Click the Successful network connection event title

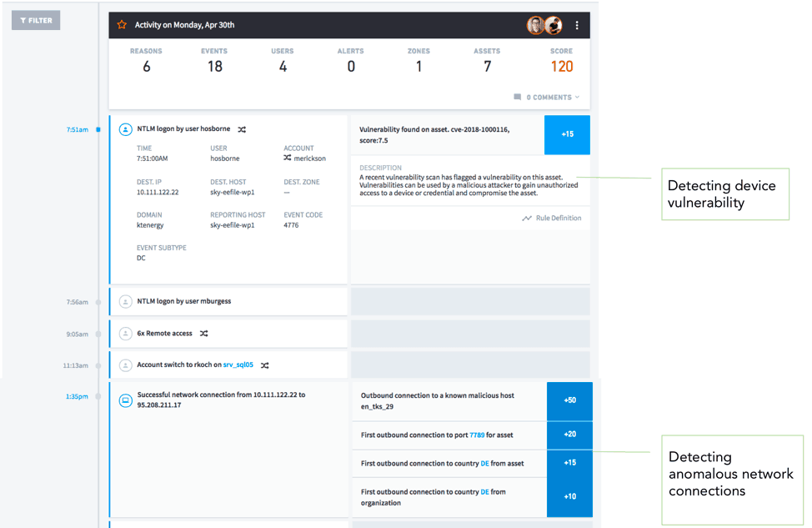(221, 400)
